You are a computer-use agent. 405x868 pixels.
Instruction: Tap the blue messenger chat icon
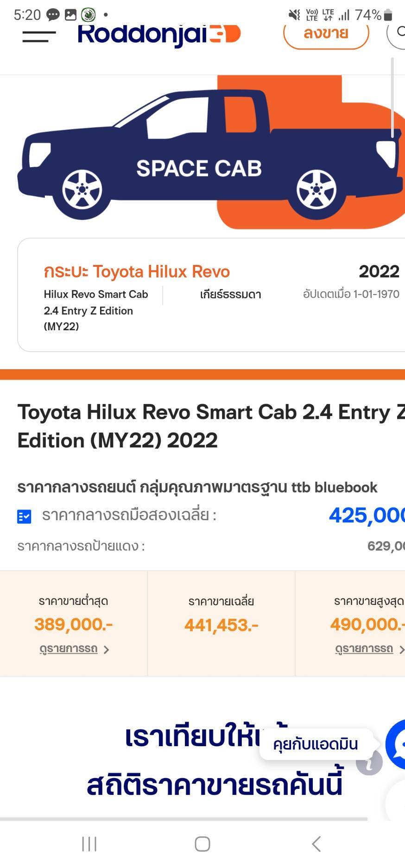(x=397, y=744)
